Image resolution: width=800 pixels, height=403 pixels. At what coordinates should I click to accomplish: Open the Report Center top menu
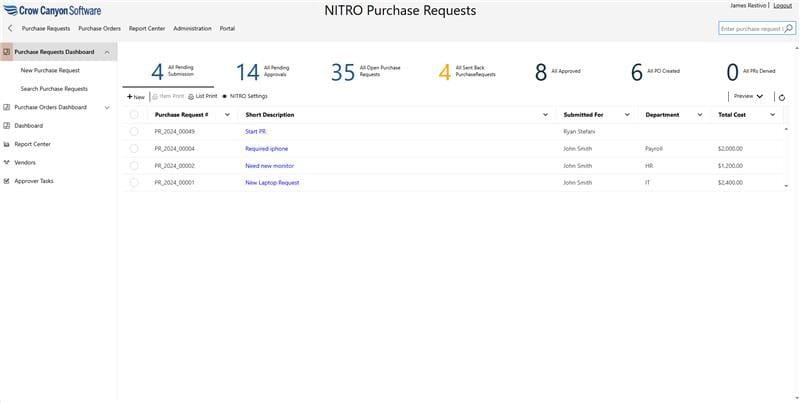click(147, 29)
